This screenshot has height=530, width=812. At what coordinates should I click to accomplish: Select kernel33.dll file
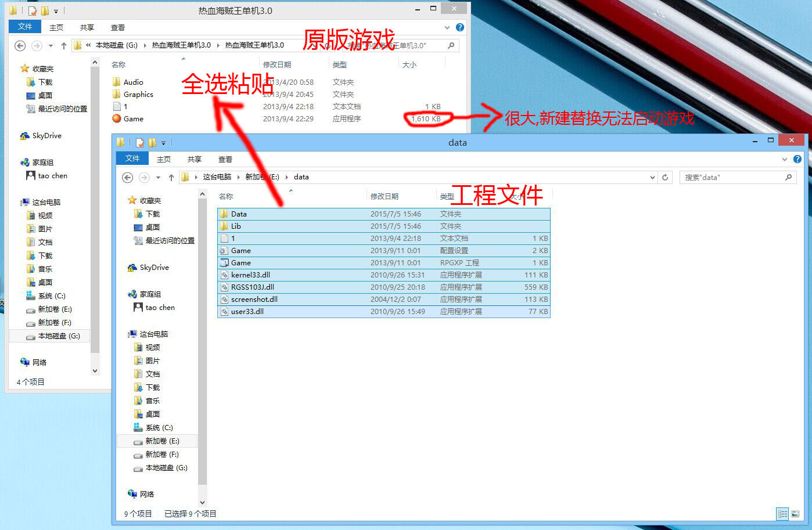(x=384, y=275)
